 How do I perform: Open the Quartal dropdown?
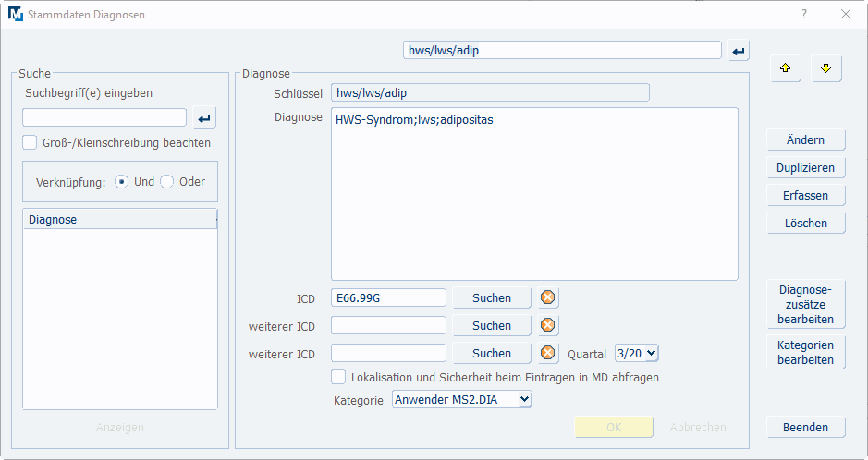(636, 353)
